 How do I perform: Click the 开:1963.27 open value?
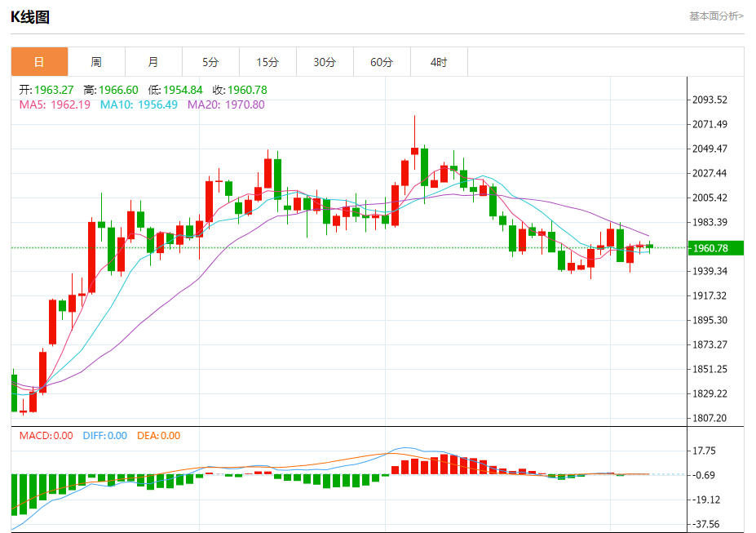click(46, 90)
